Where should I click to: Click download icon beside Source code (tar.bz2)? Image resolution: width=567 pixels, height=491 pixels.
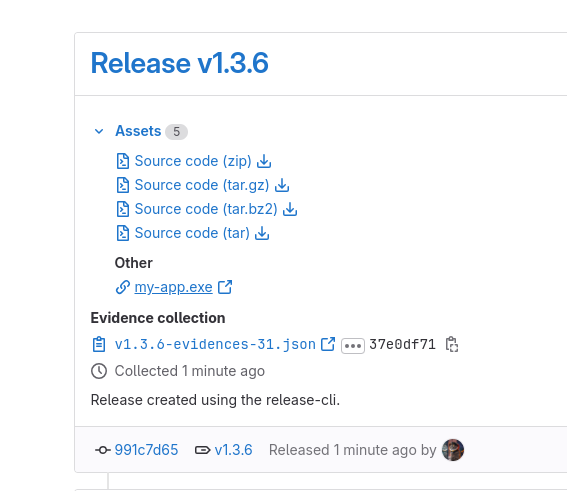(290, 209)
